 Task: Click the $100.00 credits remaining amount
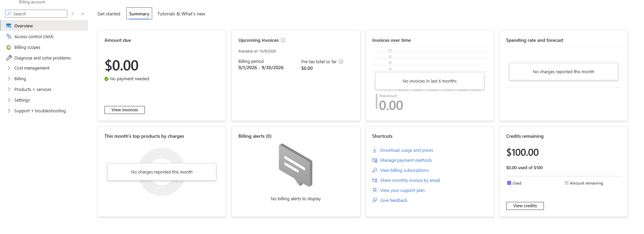point(522,152)
